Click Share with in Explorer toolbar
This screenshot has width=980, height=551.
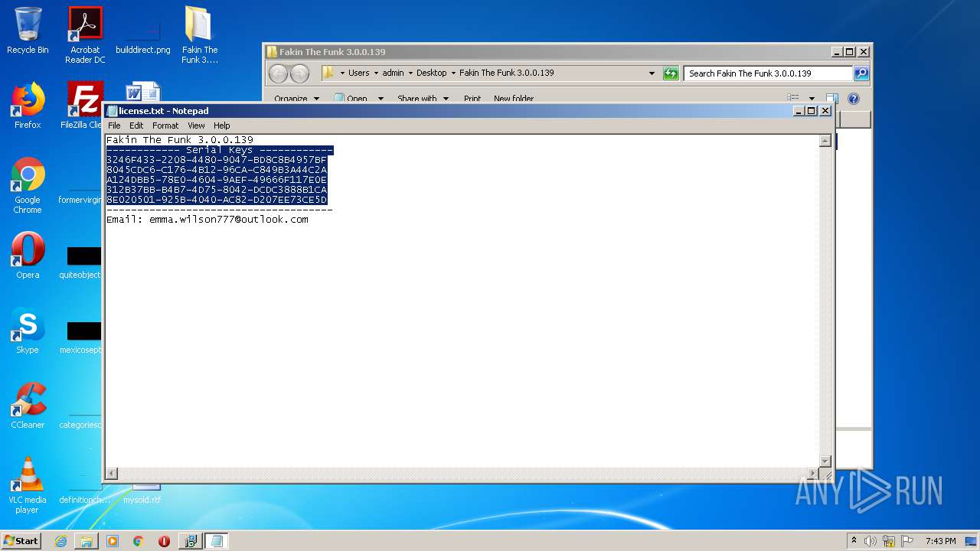click(x=423, y=99)
